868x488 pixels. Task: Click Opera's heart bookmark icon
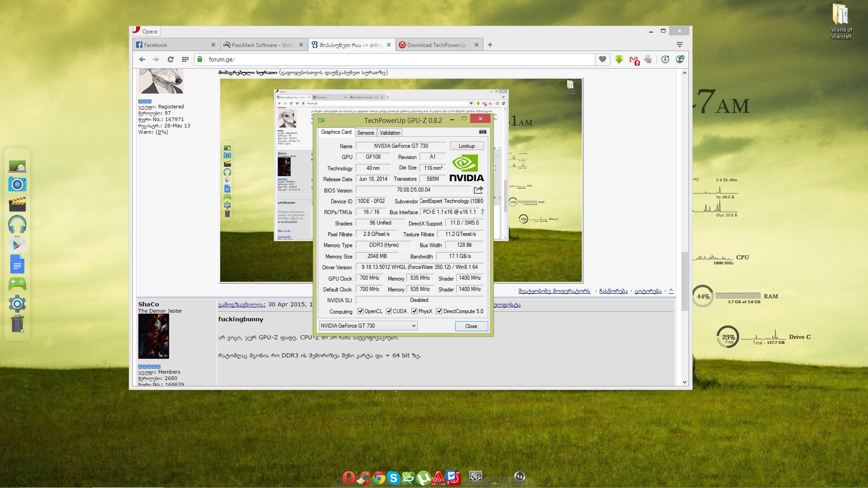click(602, 59)
